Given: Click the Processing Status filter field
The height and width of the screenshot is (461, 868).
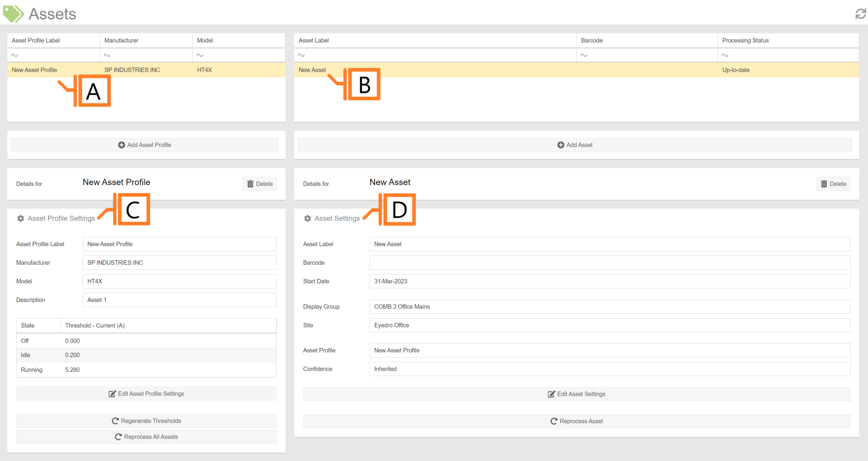Looking at the screenshot, I should coord(787,55).
